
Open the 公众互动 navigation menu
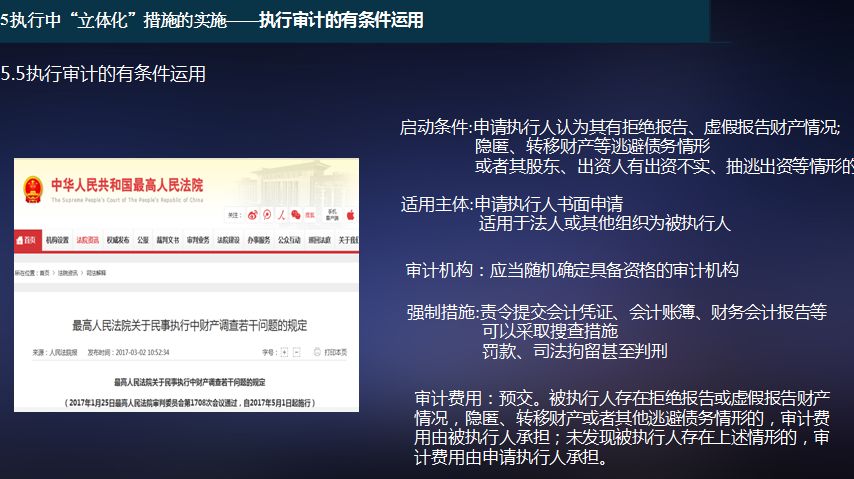coord(289,240)
